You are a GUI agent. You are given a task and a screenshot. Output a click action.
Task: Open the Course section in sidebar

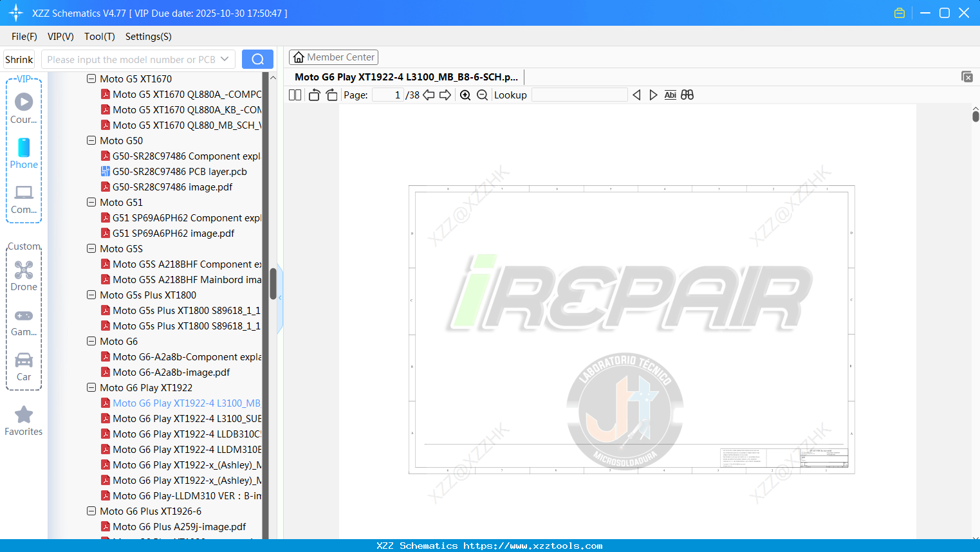[x=24, y=108]
